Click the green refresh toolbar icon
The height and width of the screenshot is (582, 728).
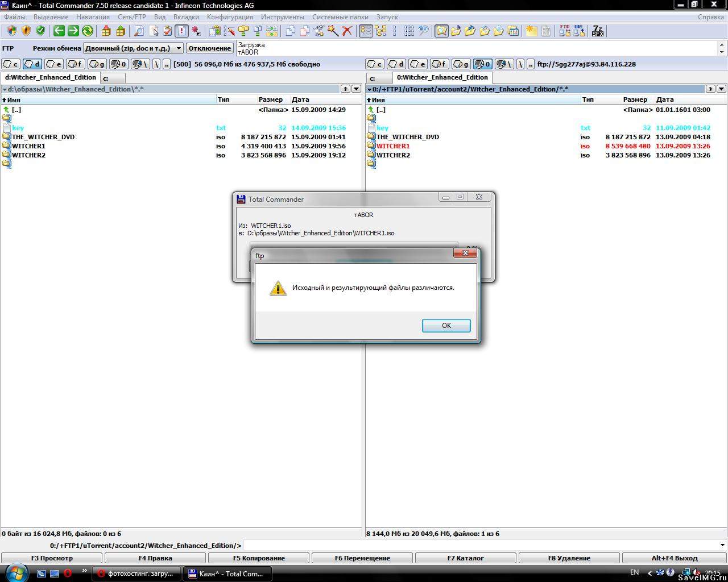click(88, 31)
